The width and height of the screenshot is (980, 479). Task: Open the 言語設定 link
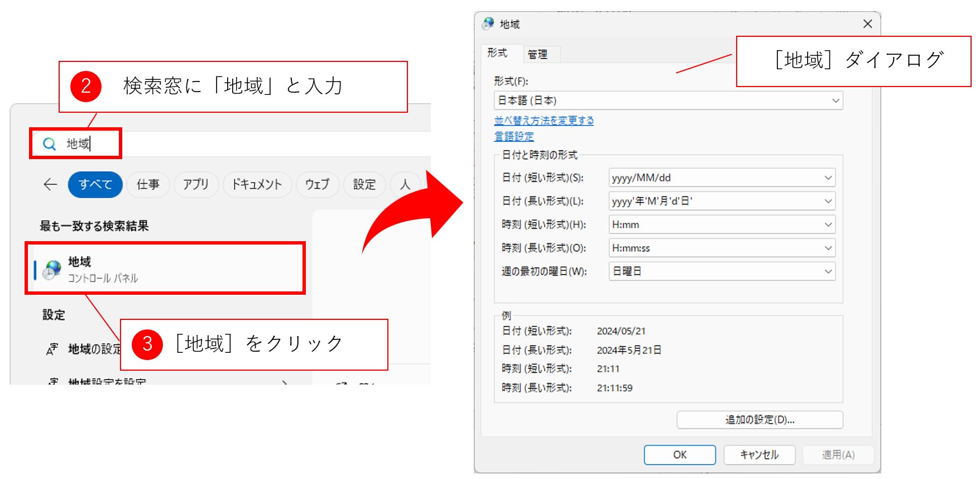pos(513,136)
